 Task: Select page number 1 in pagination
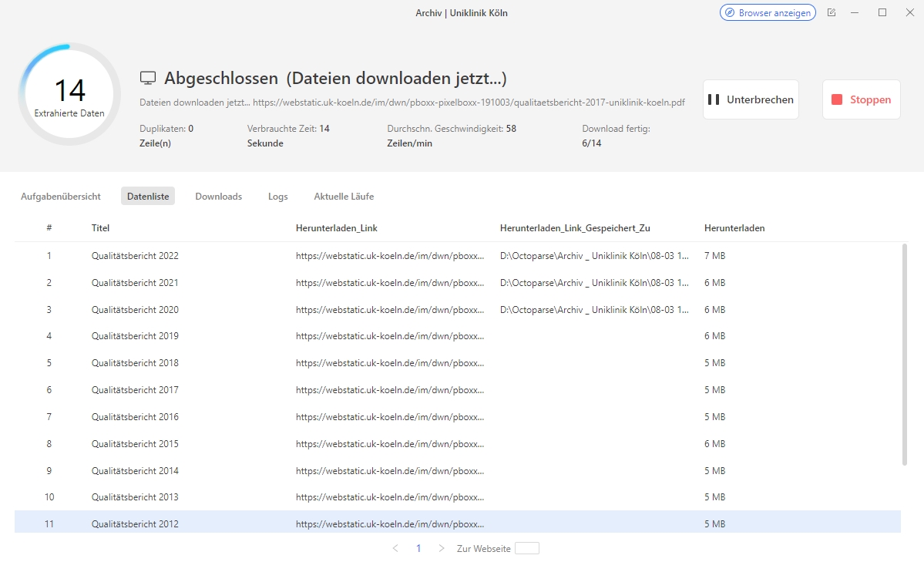coord(418,548)
